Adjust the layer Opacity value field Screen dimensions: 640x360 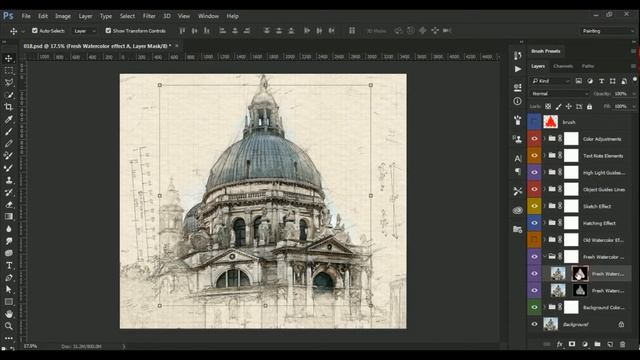coord(622,94)
